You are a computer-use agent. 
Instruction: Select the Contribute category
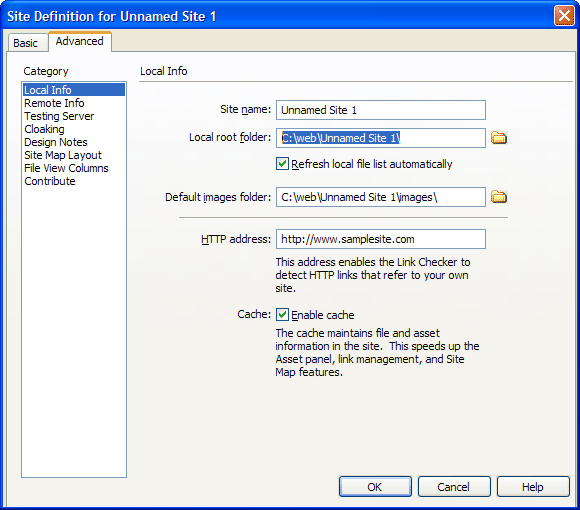(50, 181)
